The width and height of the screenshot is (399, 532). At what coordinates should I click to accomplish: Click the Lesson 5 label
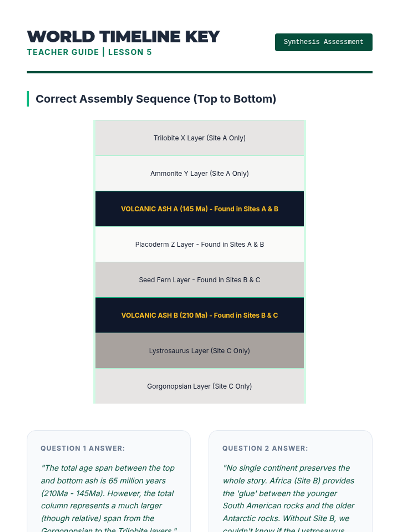130,52
